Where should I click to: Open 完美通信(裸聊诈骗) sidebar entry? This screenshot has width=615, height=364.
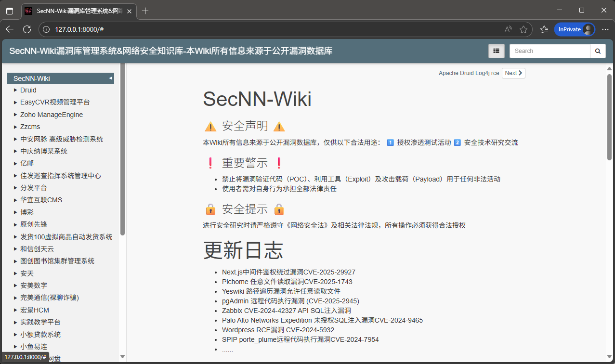tap(50, 298)
